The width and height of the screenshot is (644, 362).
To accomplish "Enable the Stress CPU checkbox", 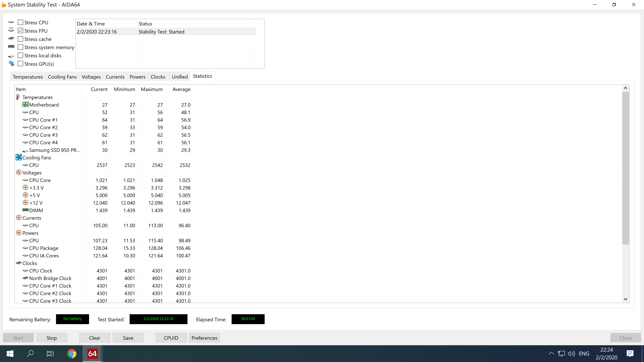I will [20, 22].
